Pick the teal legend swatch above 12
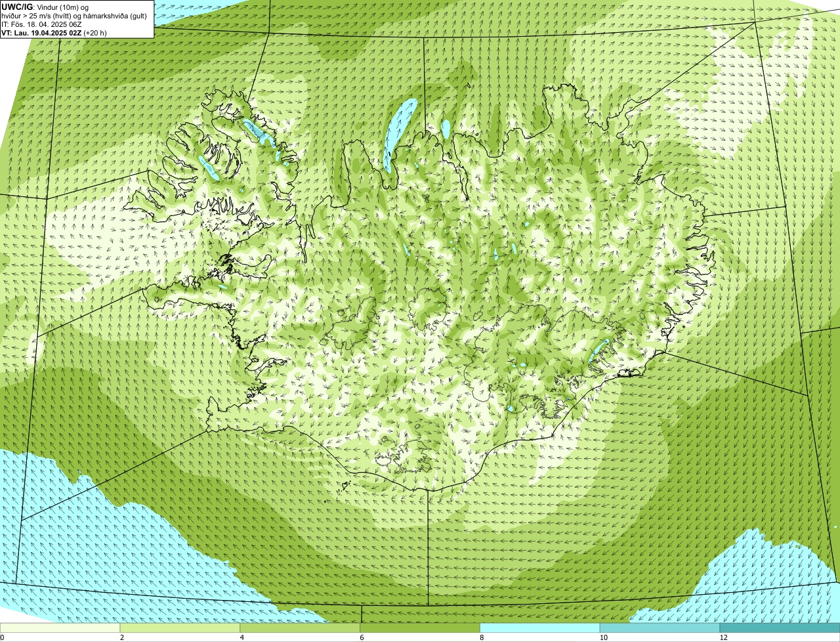Screen dimensions: 840x642 (x=780, y=628)
